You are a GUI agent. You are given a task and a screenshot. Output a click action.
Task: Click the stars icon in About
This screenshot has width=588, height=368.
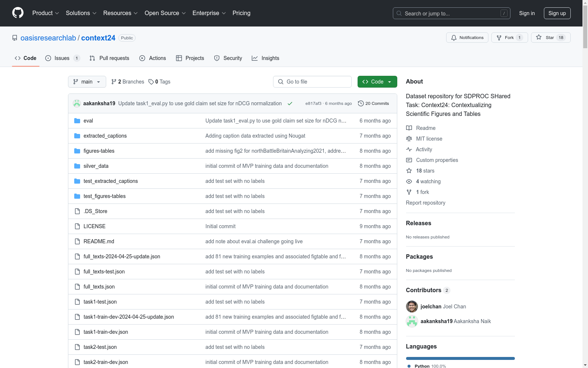[409, 171]
